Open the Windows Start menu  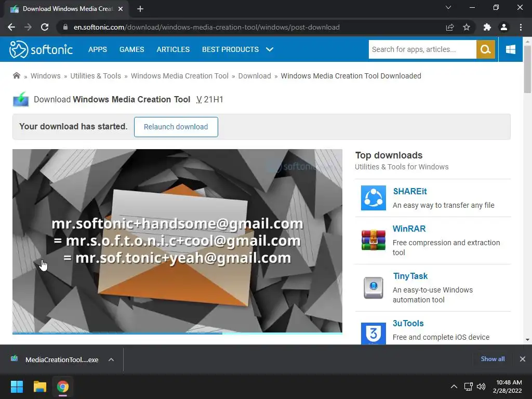[17, 387]
